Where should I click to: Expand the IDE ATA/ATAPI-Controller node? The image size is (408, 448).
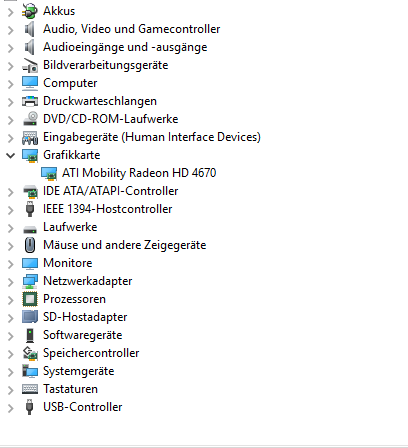(11, 192)
